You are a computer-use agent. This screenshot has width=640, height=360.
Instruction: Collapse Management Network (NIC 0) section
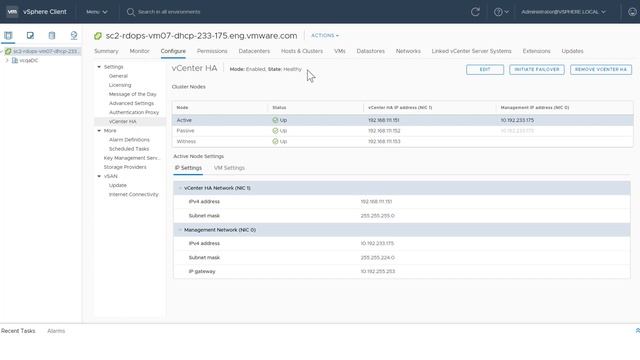(180, 230)
